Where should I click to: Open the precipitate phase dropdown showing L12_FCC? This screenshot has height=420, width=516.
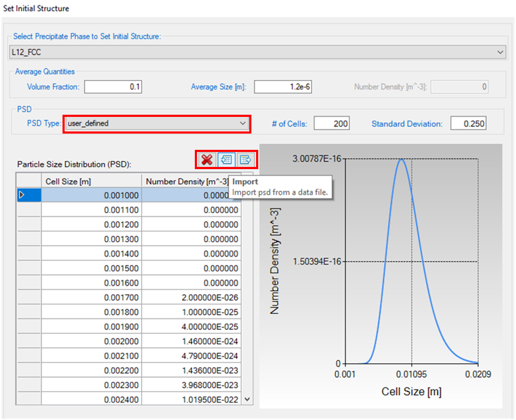tap(257, 52)
